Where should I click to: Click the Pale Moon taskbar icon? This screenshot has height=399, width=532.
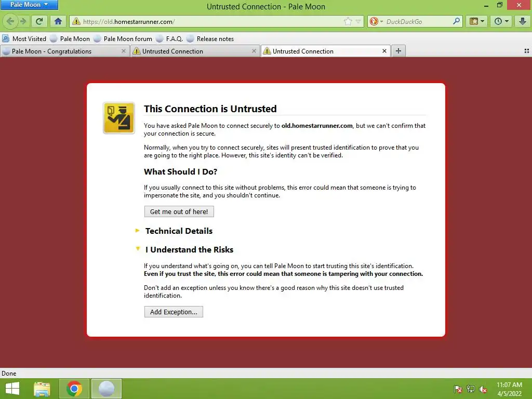click(x=106, y=389)
